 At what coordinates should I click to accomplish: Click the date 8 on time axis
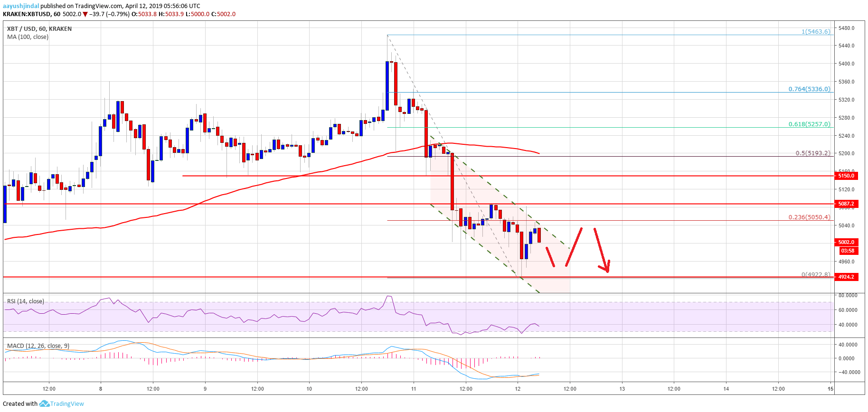coord(101,389)
